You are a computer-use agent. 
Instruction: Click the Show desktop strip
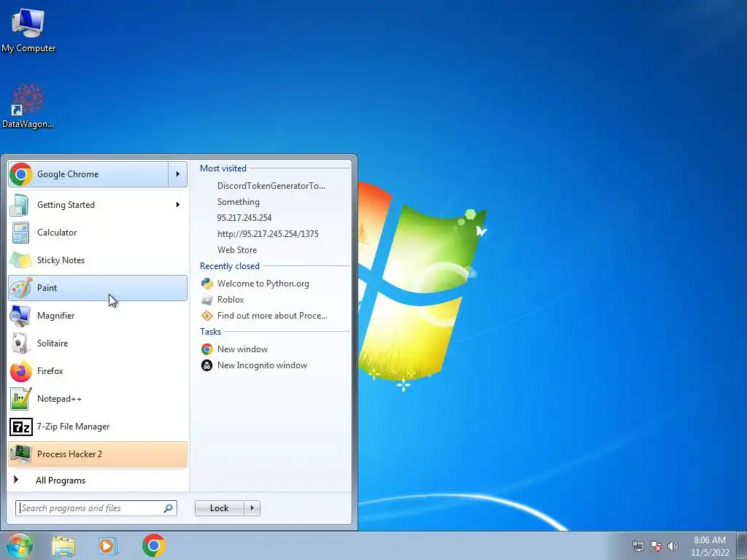pyautogui.click(x=742, y=546)
